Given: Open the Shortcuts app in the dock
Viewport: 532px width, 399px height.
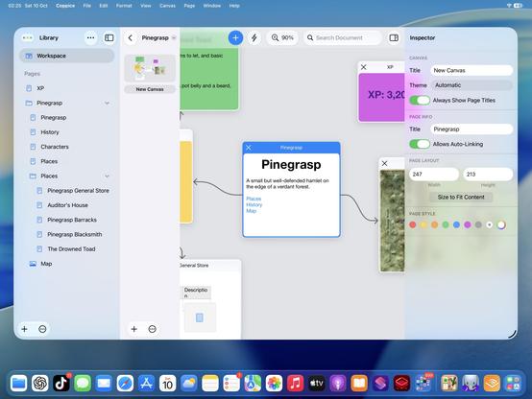Looking at the screenshot, I should pyautogui.click(x=380, y=384).
